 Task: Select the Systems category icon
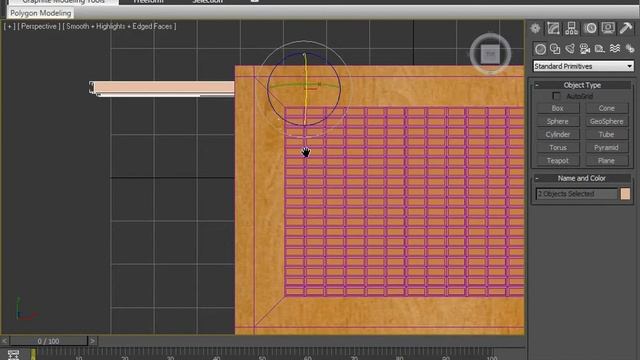click(x=629, y=49)
